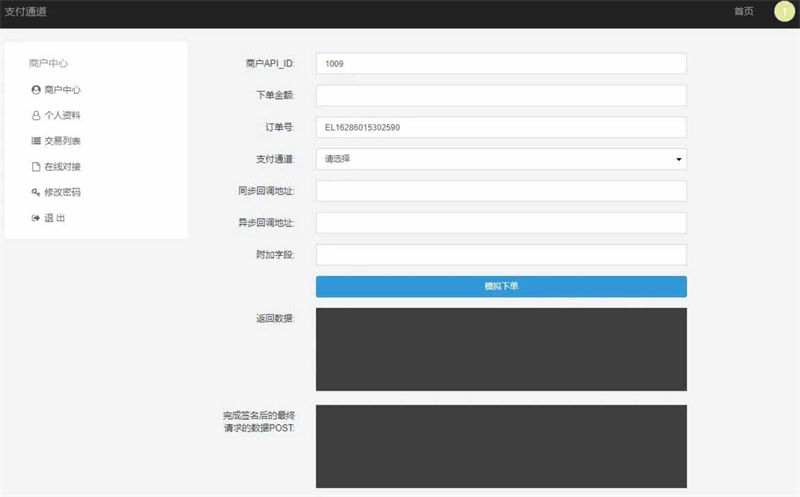Image resolution: width=800 pixels, height=497 pixels.
Task: Click the 附加字段 input field
Action: pos(500,255)
